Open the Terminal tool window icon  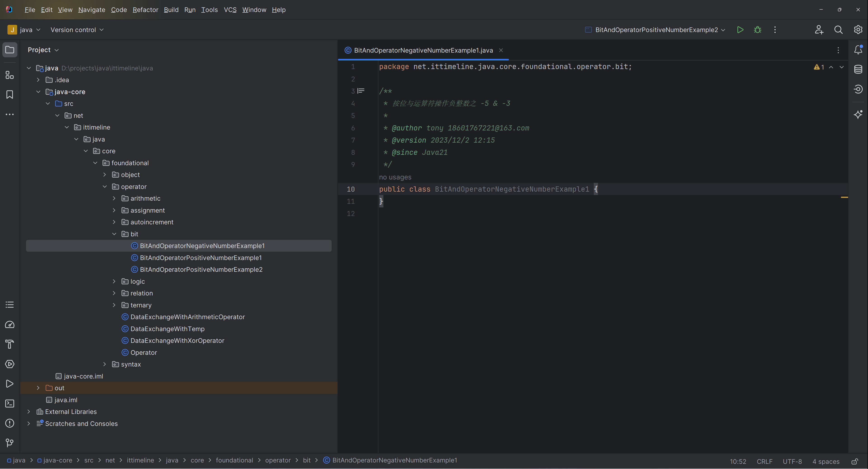[10, 403]
